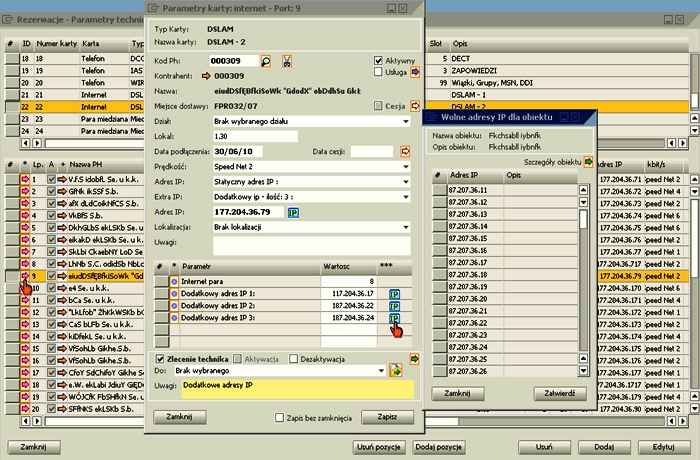Click Usuń button in Rezerwacje window

[x=544, y=447]
